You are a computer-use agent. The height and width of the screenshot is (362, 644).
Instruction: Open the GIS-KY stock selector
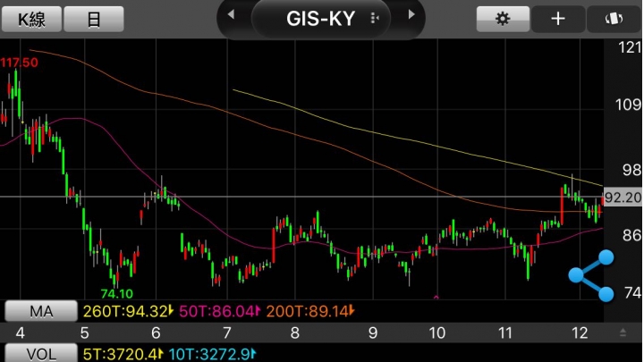coord(321,19)
